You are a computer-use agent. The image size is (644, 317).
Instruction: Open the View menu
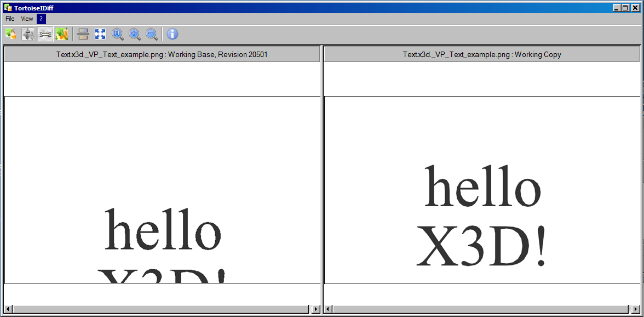point(27,19)
